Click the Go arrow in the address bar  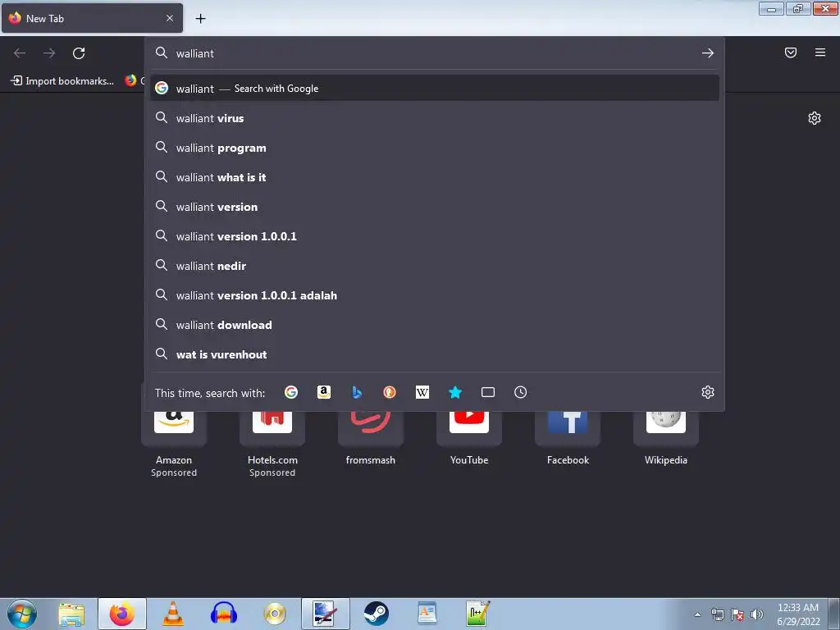pos(708,53)
